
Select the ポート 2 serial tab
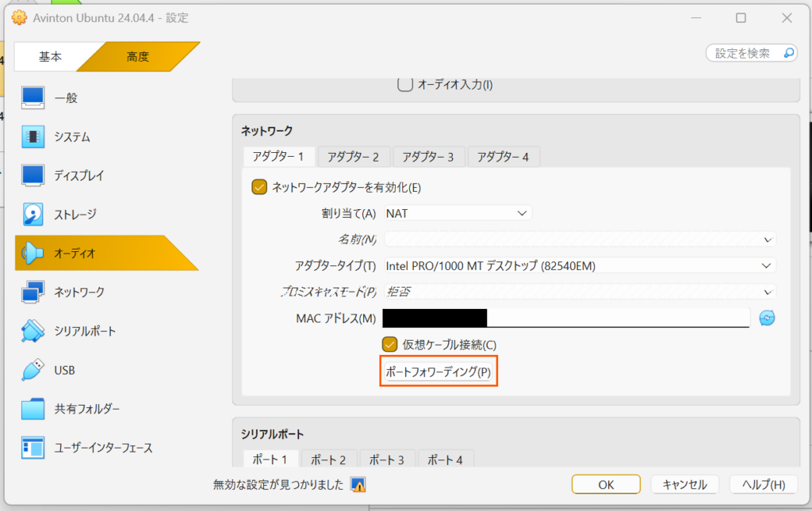(x=328, y=460)
